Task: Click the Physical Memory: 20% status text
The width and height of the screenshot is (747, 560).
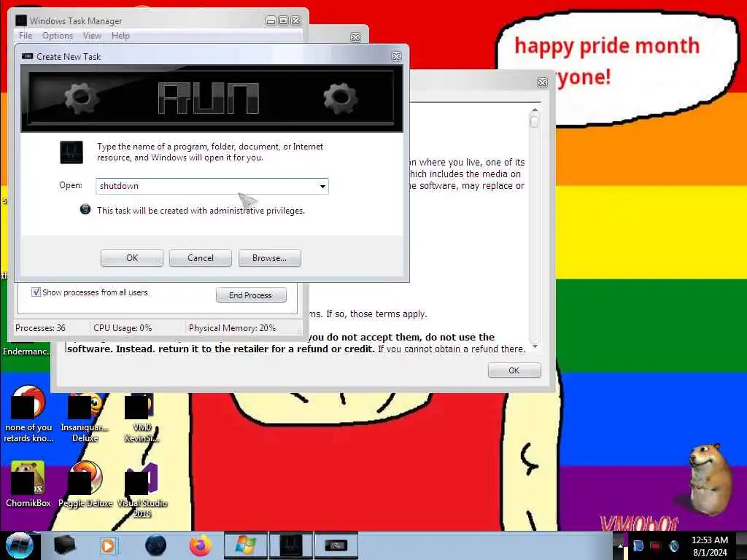Action: (x=233, y=328)
